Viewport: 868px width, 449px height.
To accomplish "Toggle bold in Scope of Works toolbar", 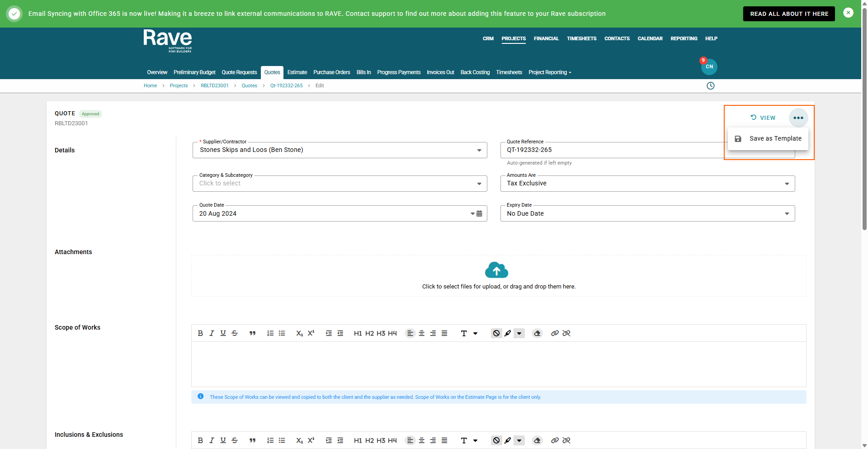I will click(200, 333).
